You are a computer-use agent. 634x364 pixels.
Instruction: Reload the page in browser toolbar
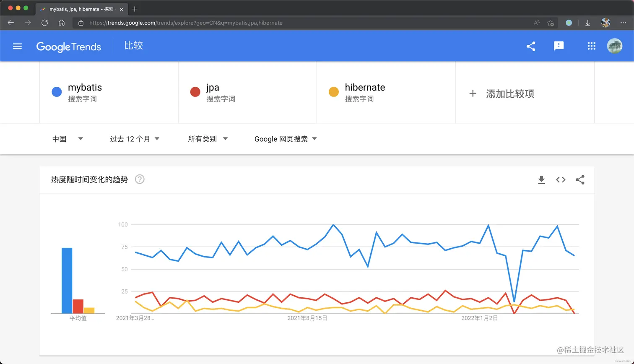click(45, 23)
